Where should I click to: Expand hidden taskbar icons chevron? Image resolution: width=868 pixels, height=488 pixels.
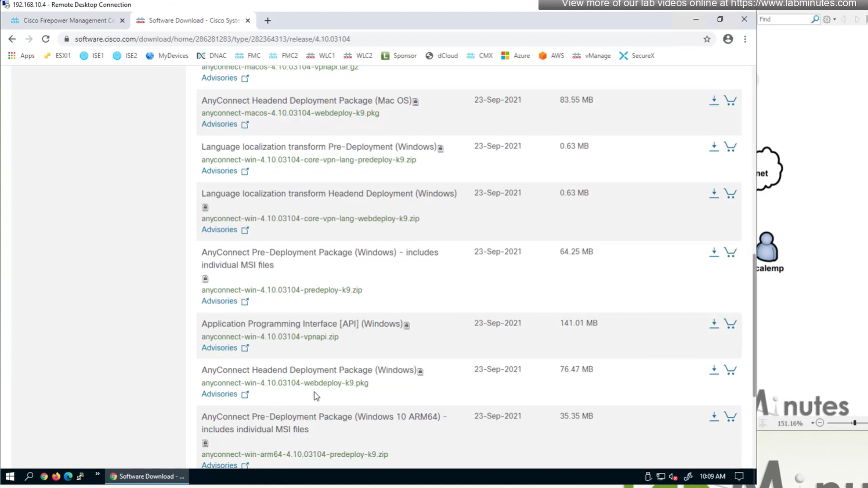point(97,474)
